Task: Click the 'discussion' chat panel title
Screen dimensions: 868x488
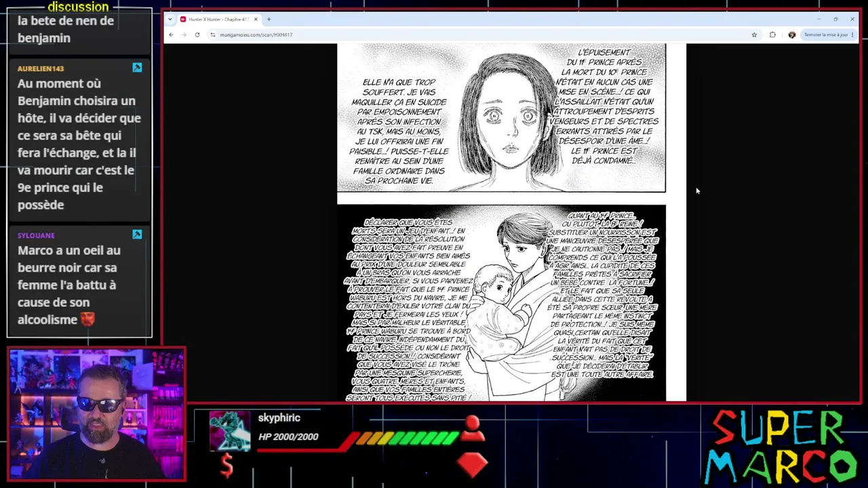Action: click(78, 7)
